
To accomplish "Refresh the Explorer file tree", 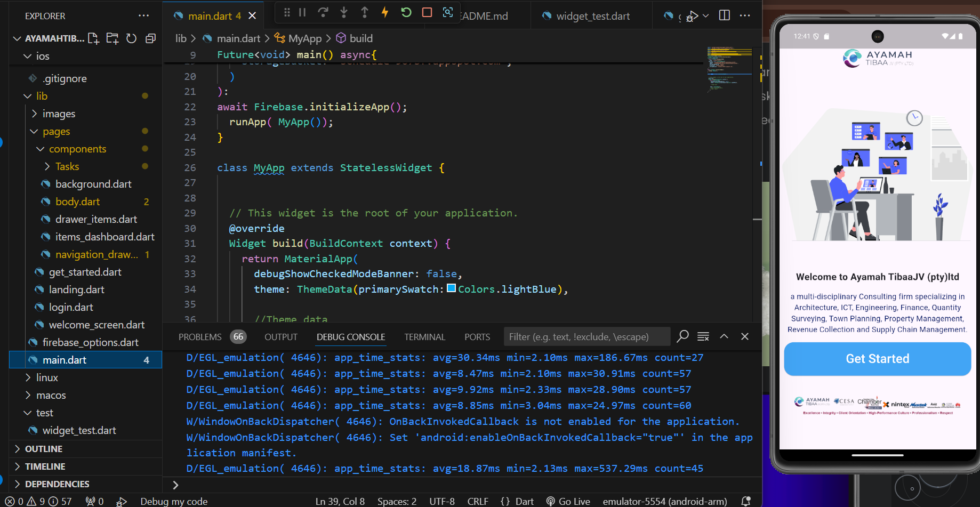I will click(131, 38).
